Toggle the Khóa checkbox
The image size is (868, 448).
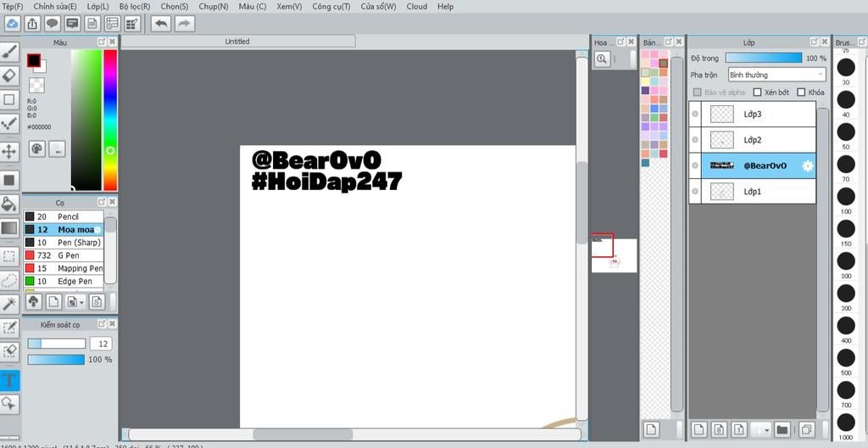click(x=801, y=92)
